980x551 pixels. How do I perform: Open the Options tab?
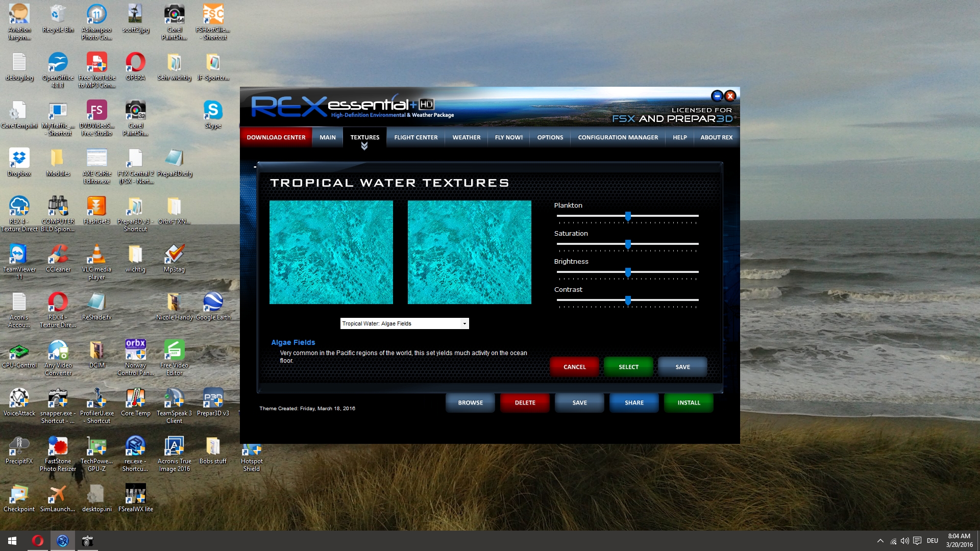tap(550, 137)
